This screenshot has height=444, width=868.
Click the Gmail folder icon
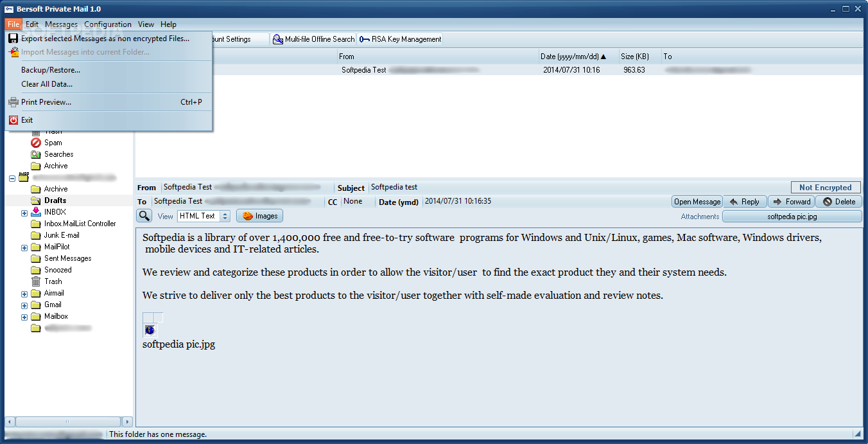36,305
